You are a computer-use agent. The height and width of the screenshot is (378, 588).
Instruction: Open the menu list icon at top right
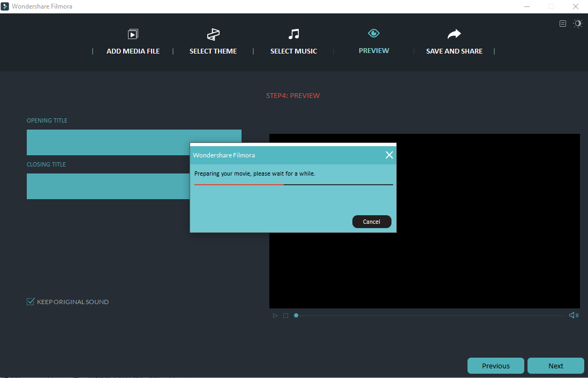pyautogui.click(x=562, y=24)
